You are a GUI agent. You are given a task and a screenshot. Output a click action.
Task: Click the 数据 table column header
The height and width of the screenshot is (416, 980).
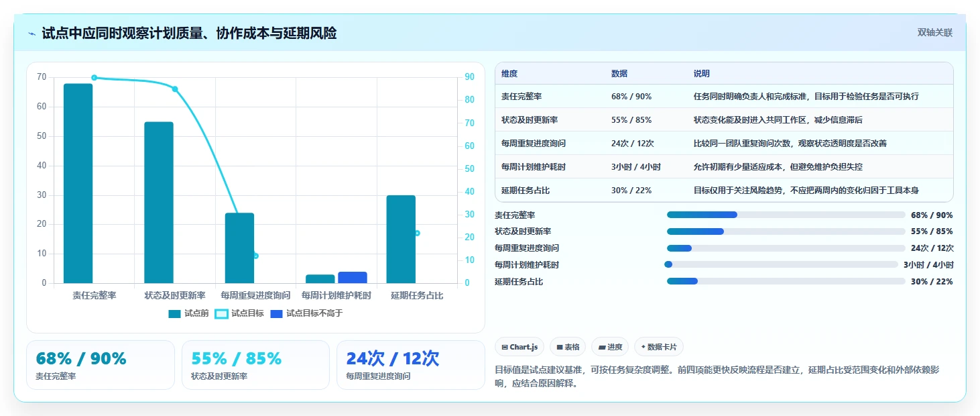619,74
